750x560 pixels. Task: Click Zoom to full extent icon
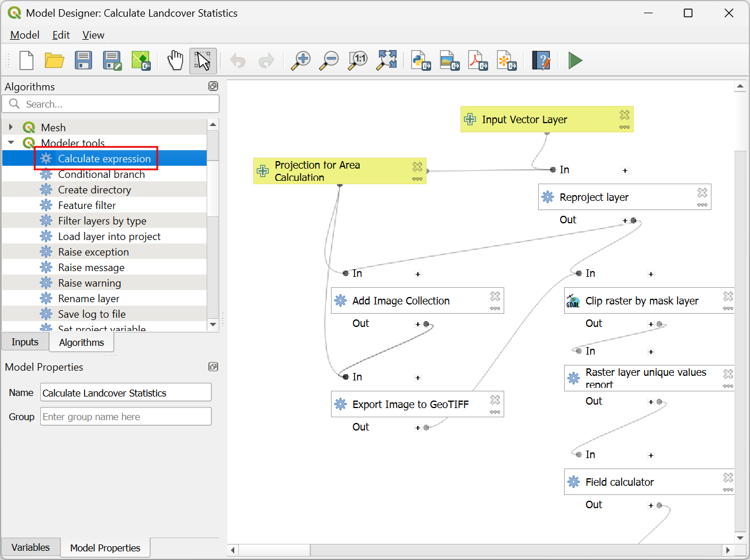[387, 60]
